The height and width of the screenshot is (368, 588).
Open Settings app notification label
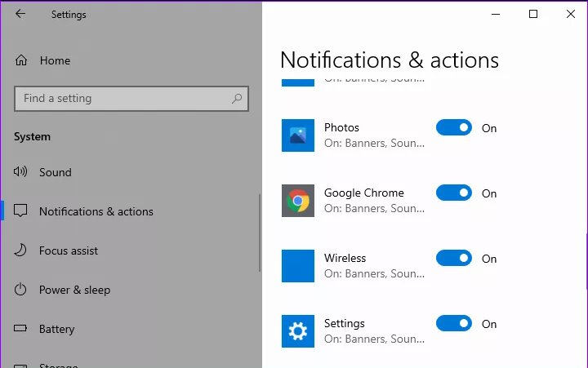[345, 323]
